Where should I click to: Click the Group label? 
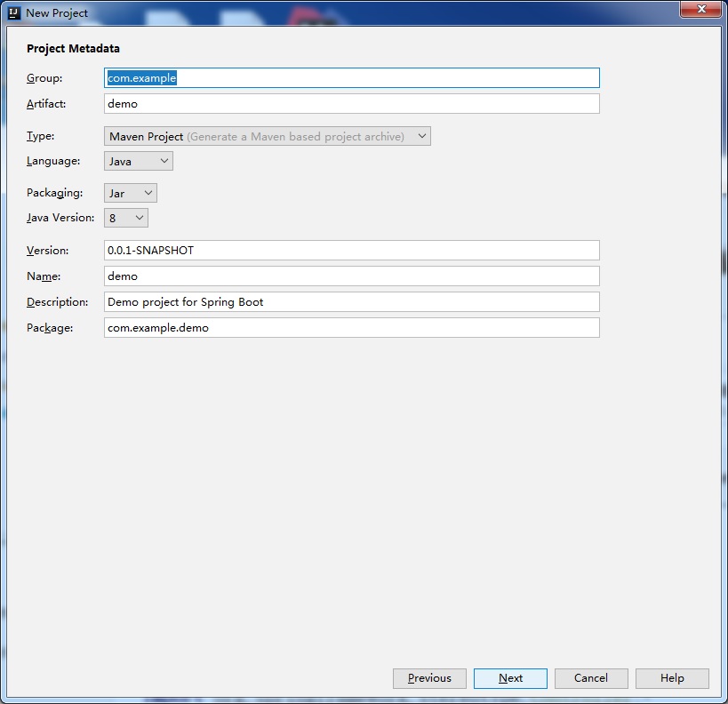44,78
